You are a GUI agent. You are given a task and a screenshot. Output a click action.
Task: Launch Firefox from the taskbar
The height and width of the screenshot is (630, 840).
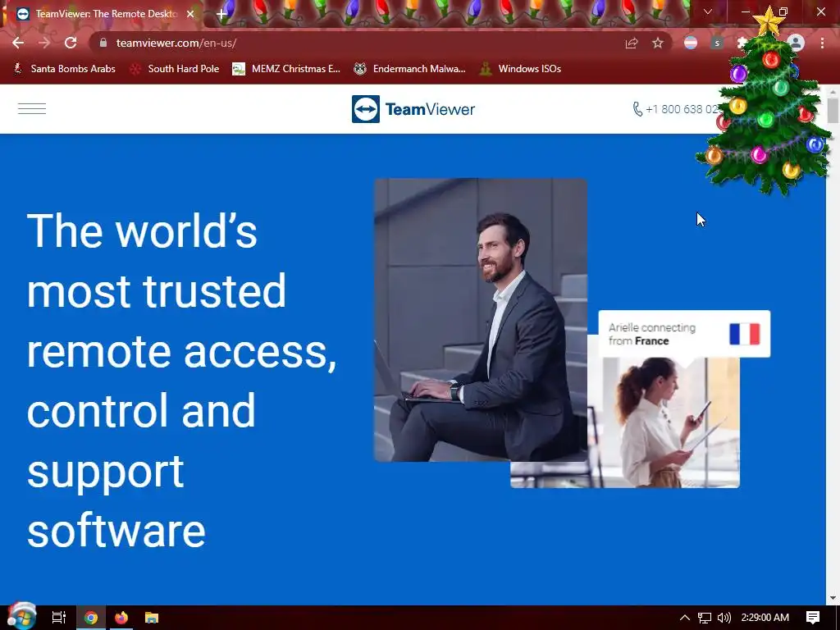coord(121,618)
